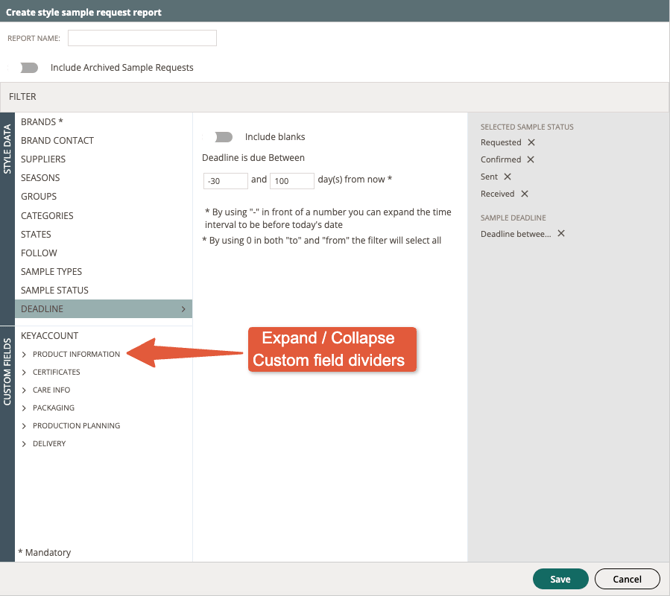
Task: Expand the Certificates custom field divider
Action: click(24, 372)
